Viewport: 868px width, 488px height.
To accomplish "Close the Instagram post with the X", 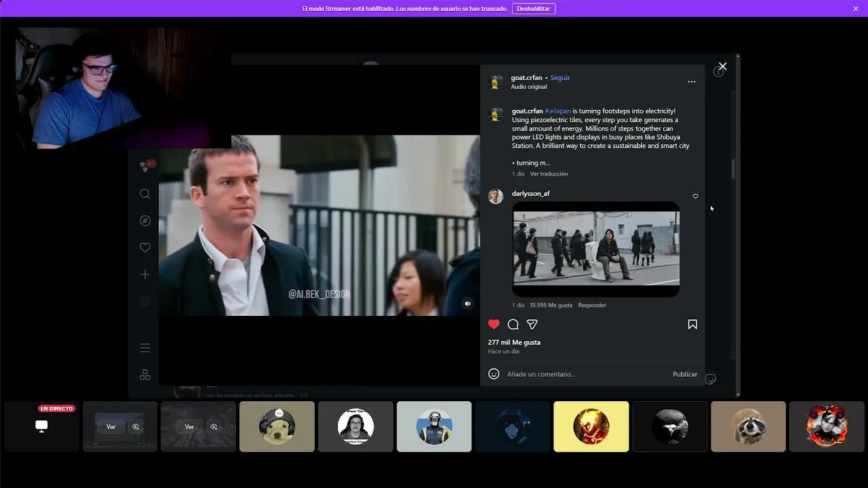I will point(723,66).
